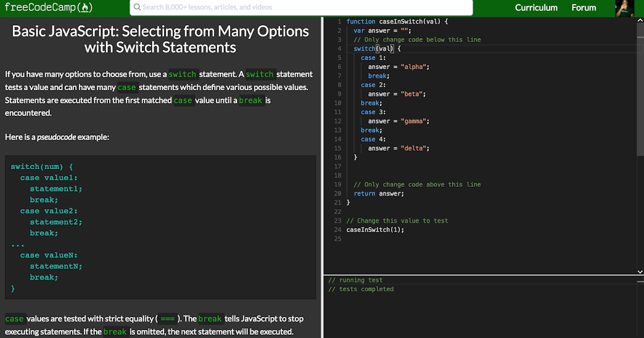Click line number 25 in gutter
Viewport: 644px width, 338px height.
[338, 239]
